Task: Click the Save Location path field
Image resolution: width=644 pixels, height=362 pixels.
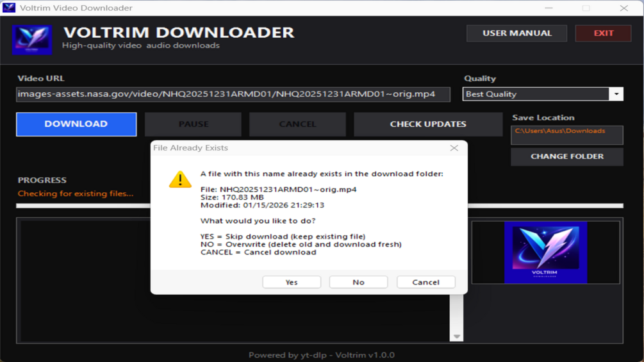Action: tap(567, 135)
